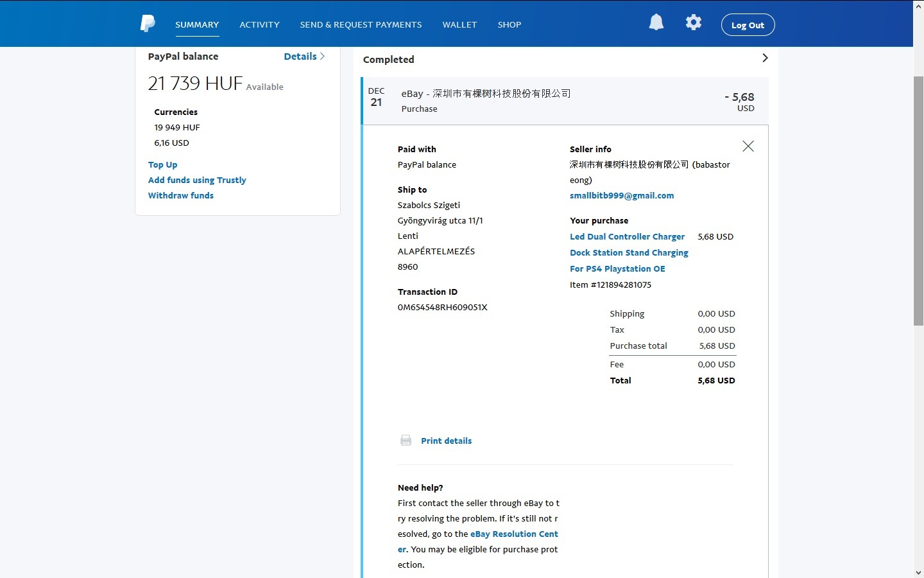Click the Tax 0,00 USD value
The width and height of the screenshot is (924, 578).
[x=716, y=330]
